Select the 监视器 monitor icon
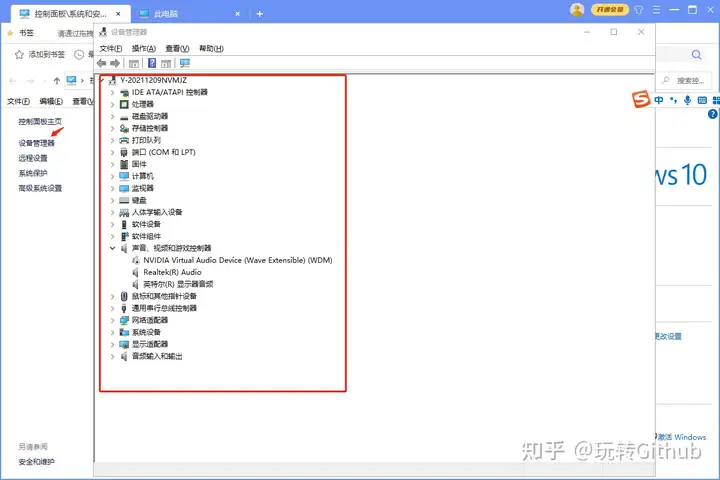This screenshot has width=720, height=480. click(124, 188)
